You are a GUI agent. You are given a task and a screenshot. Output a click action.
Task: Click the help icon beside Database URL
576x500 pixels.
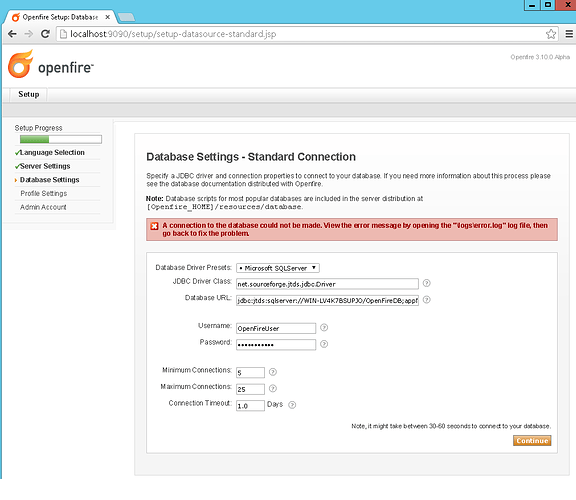tap(426, 300)
